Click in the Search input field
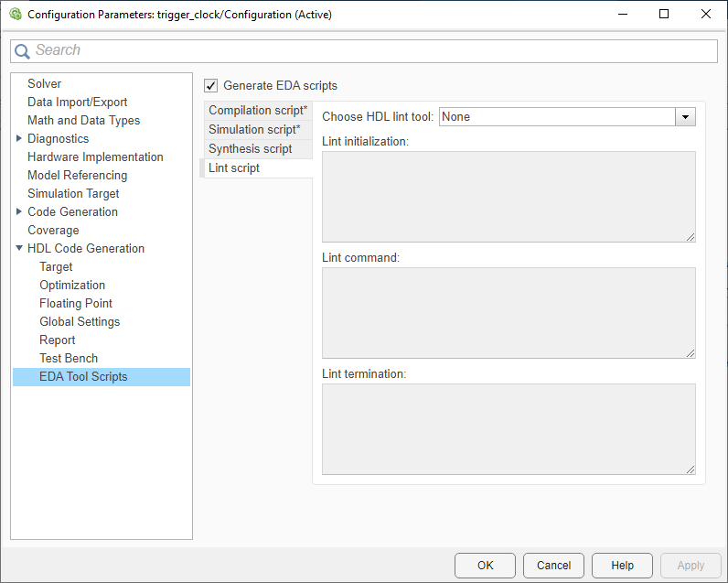 click(366, 51)
